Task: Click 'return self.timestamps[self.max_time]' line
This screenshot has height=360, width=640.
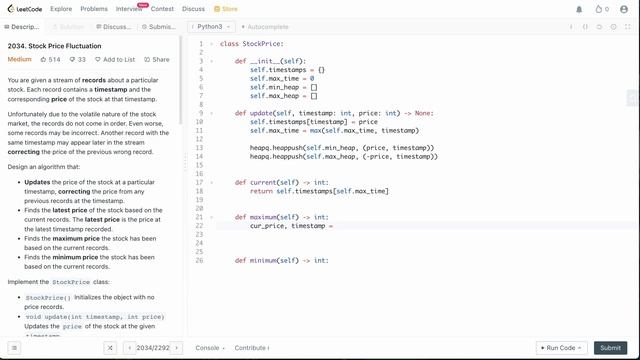Action: pyautogui.click(x=319, y=191)
